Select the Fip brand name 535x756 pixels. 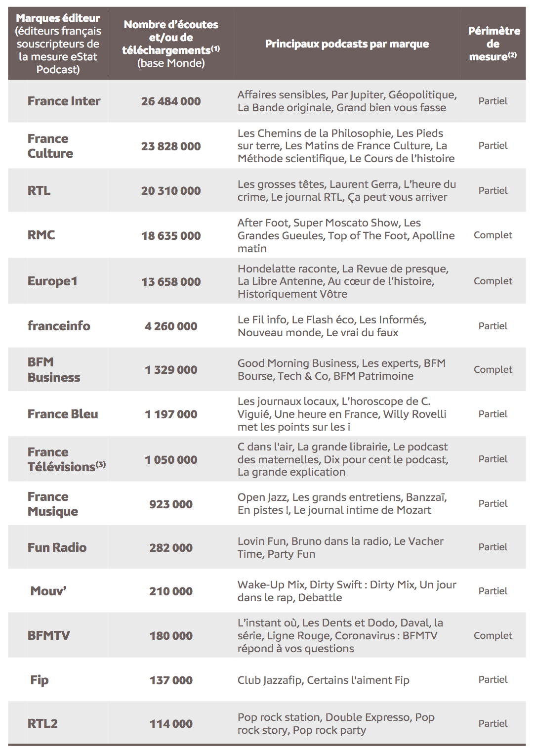pyautogui.click(x=40, y=680)
